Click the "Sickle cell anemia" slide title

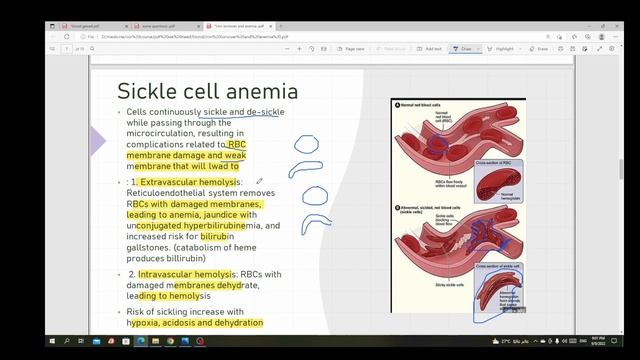208,91
